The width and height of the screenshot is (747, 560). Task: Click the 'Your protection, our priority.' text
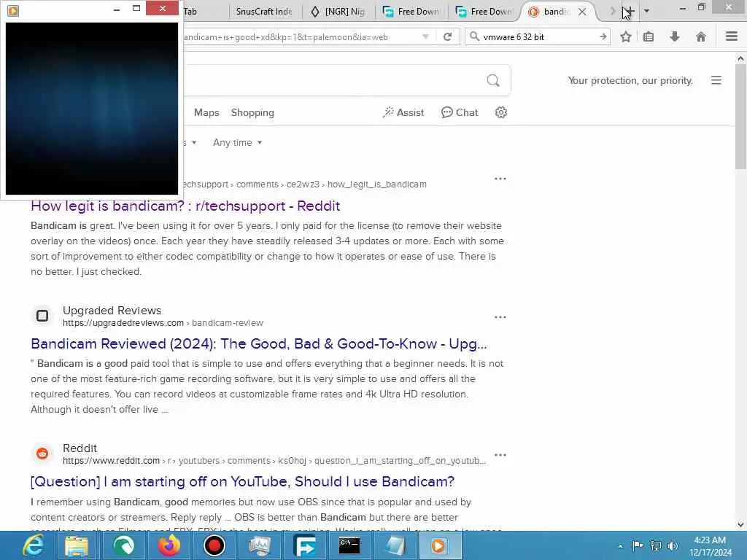click(630, 80)
